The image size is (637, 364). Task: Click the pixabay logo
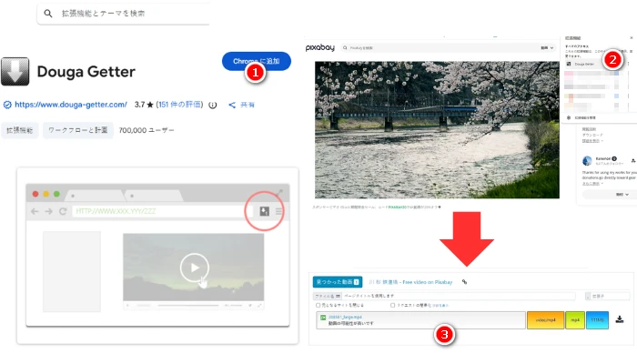click(x=320, y=47)
